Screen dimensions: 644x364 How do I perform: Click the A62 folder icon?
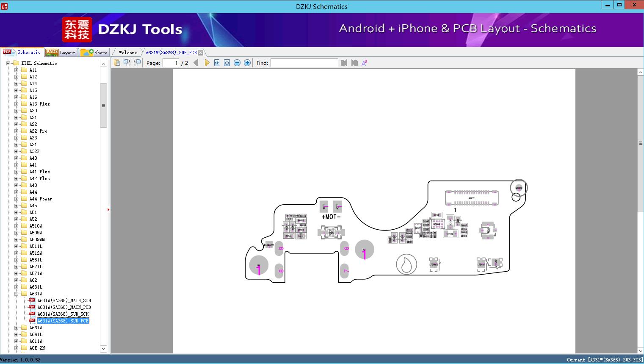[x=24, y=280]
